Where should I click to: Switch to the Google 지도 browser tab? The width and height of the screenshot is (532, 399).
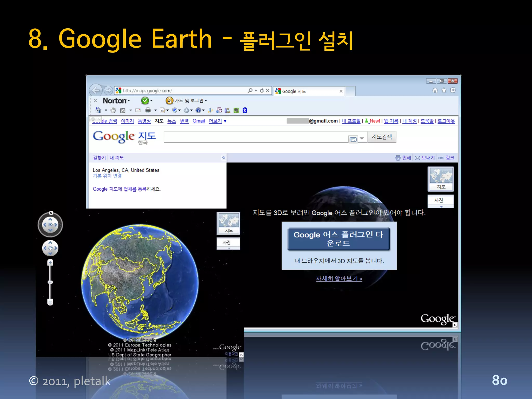pyautogui.click(x=307, y=91)
